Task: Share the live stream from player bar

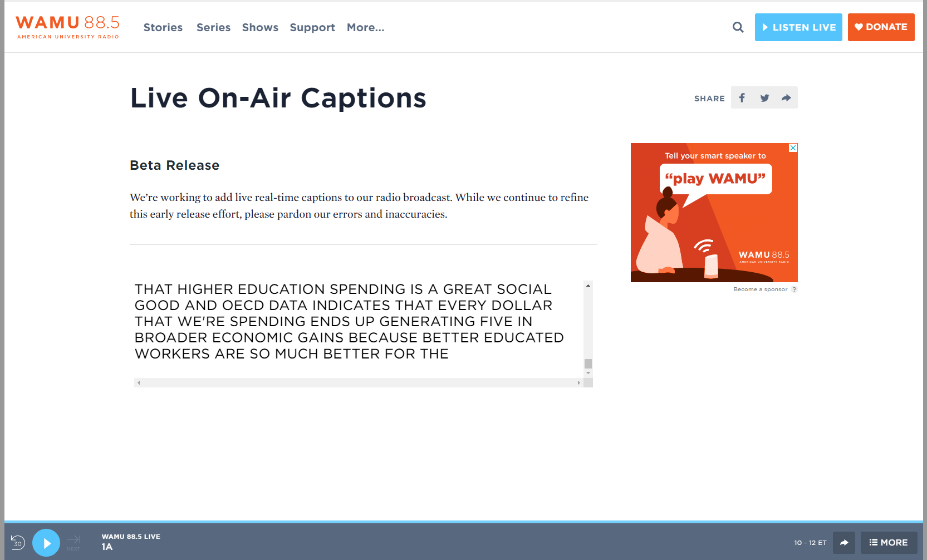Action: click(843, 543)
